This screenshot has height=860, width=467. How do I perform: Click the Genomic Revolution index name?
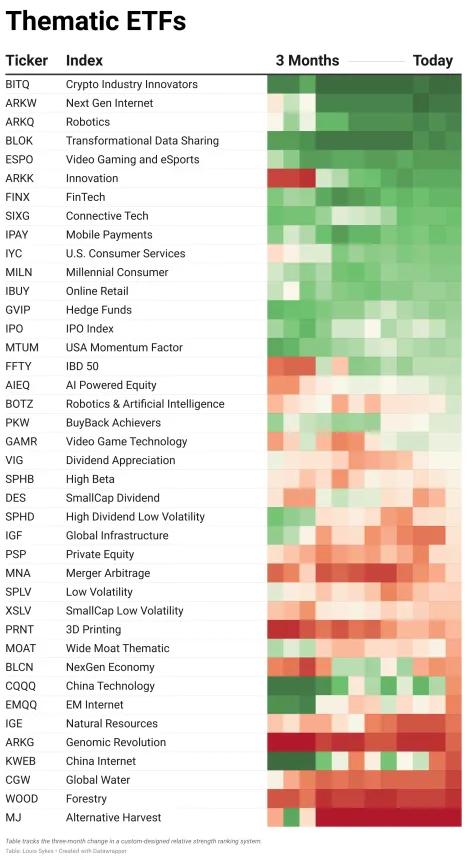tap(116, 742)
